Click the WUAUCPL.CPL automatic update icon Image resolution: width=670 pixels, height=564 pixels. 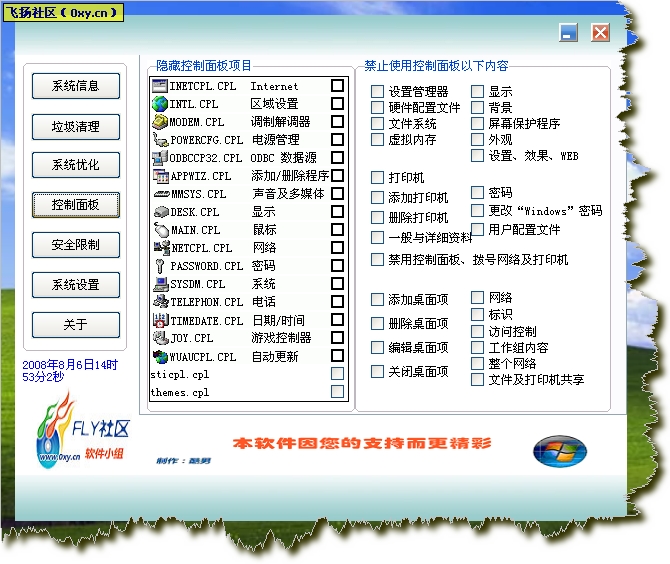(160, 356)
